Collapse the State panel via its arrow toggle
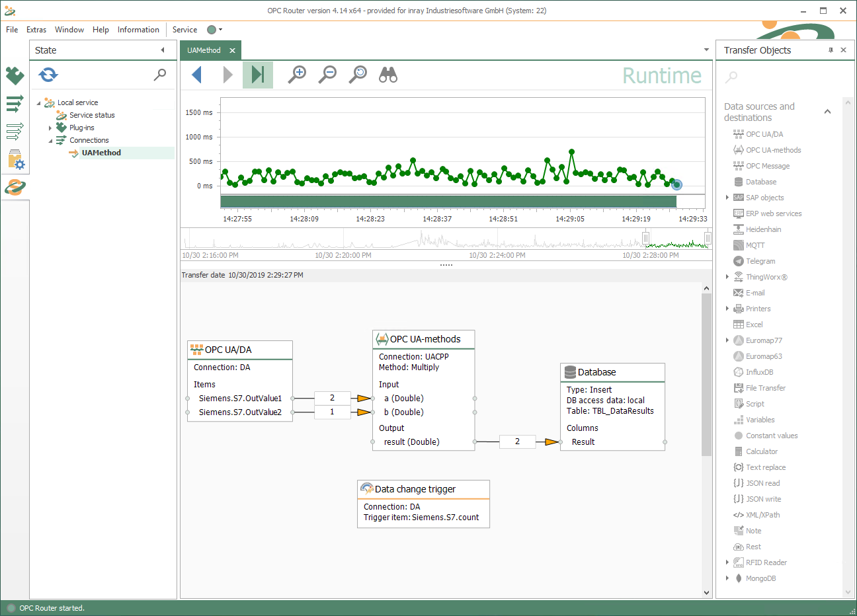Viewport: 857px width, 616px height. coord(163,50)
